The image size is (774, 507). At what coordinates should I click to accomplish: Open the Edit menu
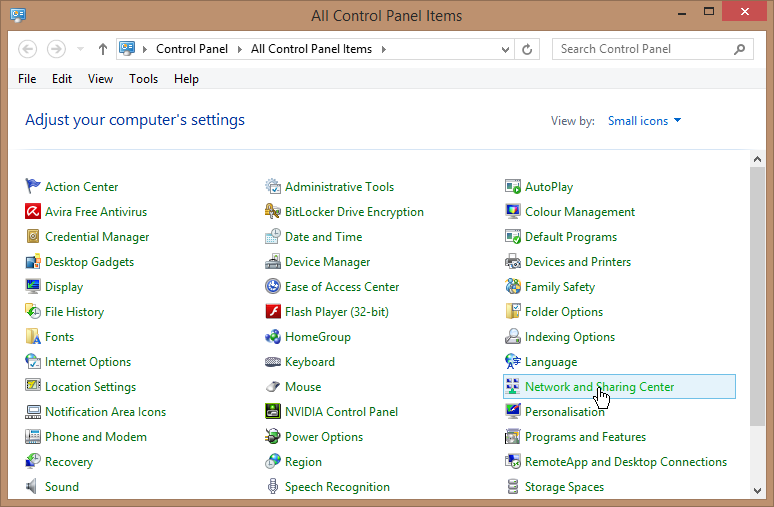pyautogui.click(x=62, y=78)
